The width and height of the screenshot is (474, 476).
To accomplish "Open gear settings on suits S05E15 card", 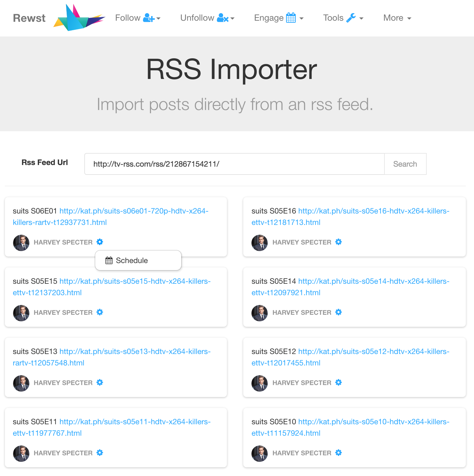I will [x=100, y=312].
